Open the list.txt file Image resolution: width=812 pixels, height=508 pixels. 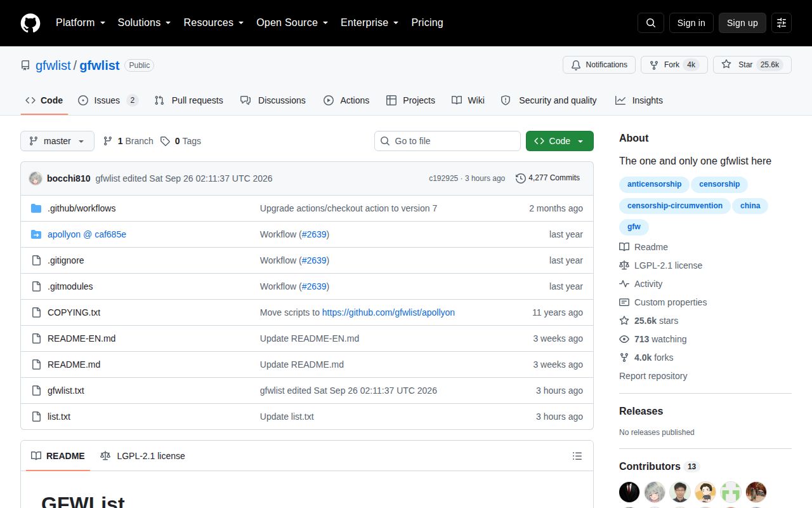[59, 417]
